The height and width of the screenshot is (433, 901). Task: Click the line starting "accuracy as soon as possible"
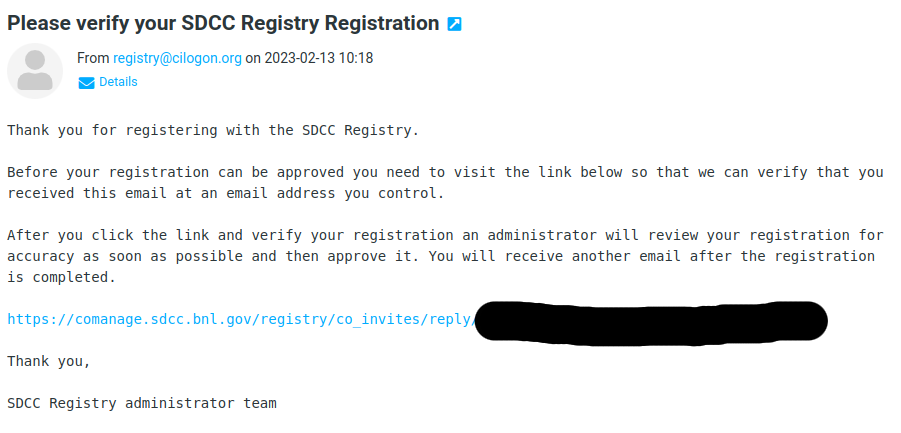point(441,257)
